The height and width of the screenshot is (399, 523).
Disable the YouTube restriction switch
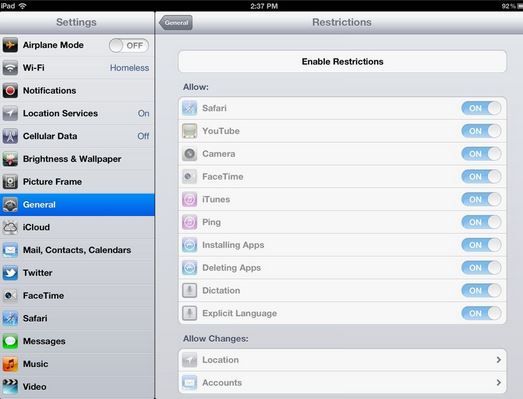pos(481,131)
